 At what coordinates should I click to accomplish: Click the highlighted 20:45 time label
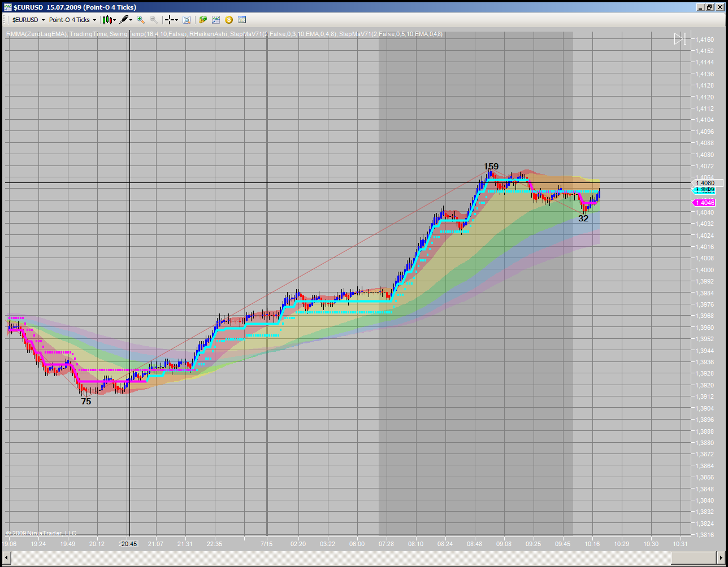(129, 544)
